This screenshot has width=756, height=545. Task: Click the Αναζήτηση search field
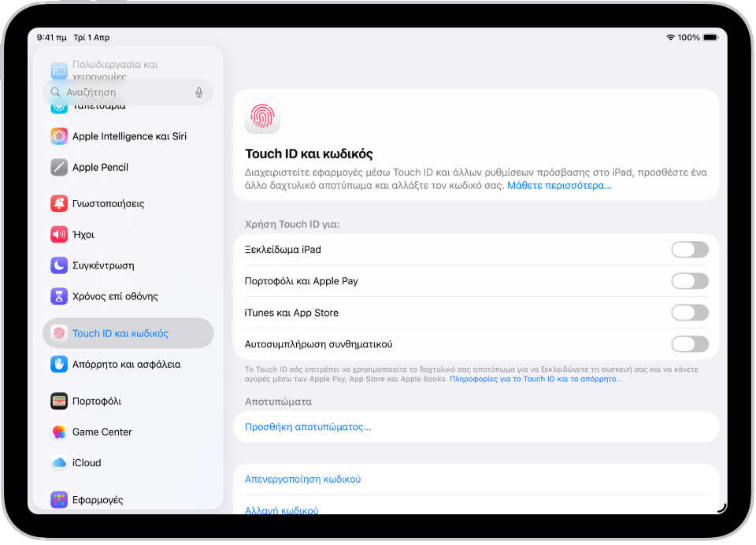(x=128, y=92)
